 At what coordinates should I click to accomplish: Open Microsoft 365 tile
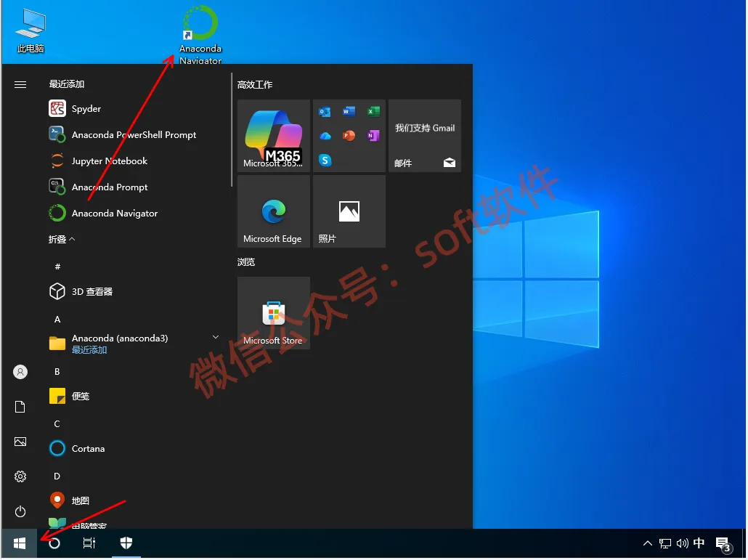(274, 136)
